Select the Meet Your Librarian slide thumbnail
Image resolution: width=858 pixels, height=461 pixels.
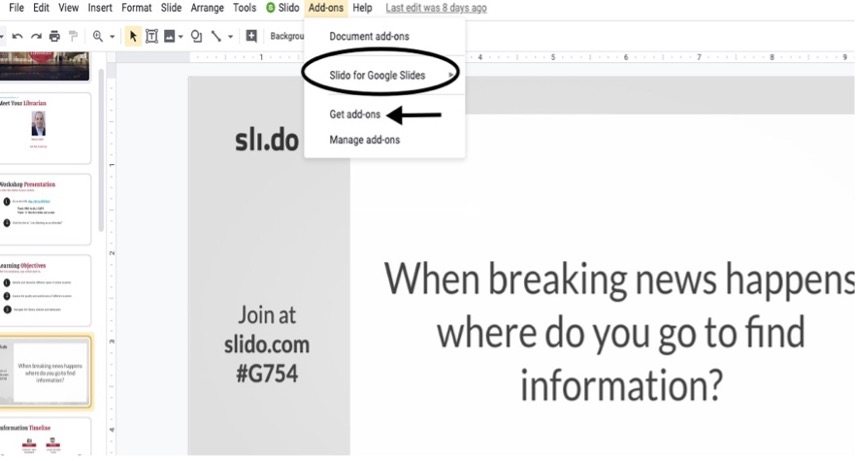45,128
